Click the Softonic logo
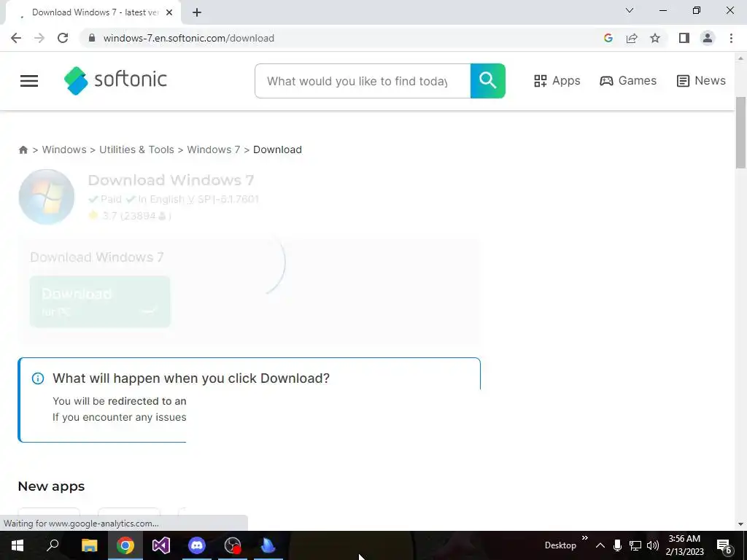 pos(116,80)
